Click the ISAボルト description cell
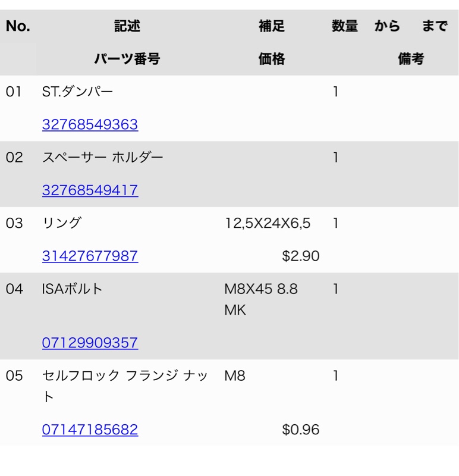The width and height of the screenshot is (459, 476). coord(73,289)
